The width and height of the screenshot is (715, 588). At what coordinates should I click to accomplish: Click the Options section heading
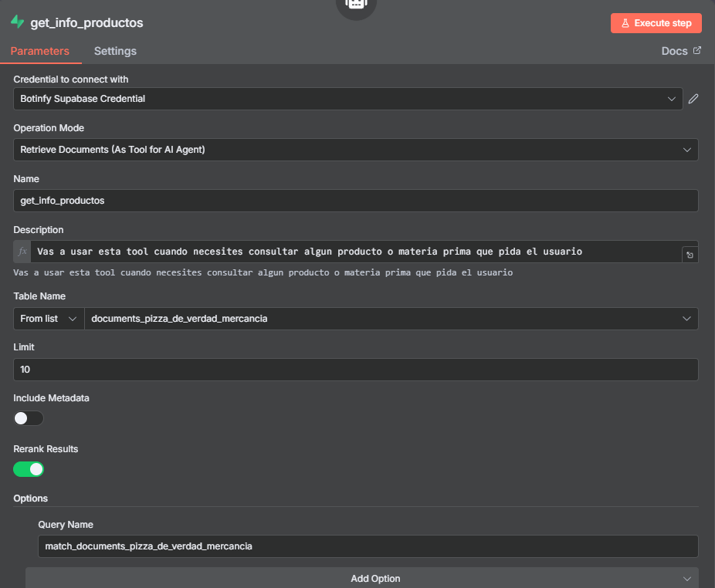31,498
